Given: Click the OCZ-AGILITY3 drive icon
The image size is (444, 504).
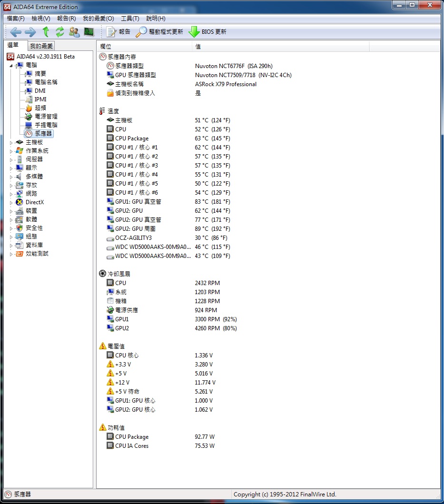Looking at the screenshot, I should pos(110,238).
